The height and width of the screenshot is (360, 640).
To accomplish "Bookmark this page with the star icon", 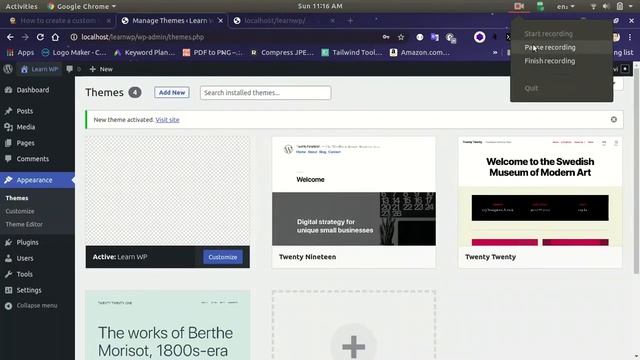I will point(401,37).
